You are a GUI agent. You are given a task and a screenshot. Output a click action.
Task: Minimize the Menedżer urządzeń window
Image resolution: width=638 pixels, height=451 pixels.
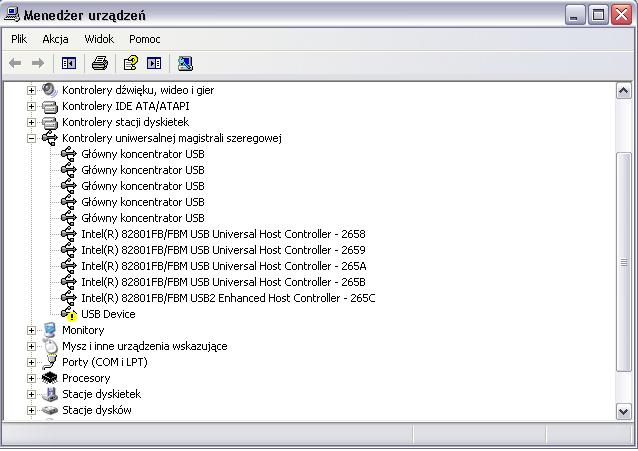pyautogui.click(x=575, y=15)
